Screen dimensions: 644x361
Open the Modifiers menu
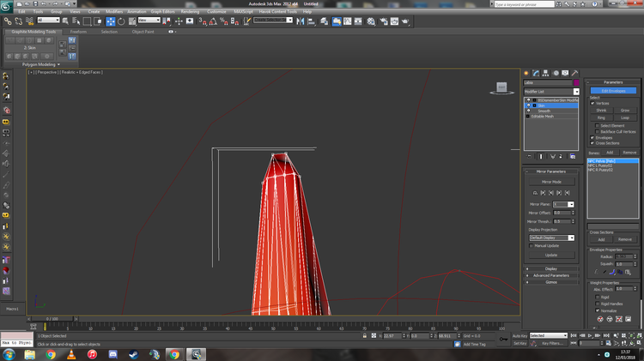114,11
